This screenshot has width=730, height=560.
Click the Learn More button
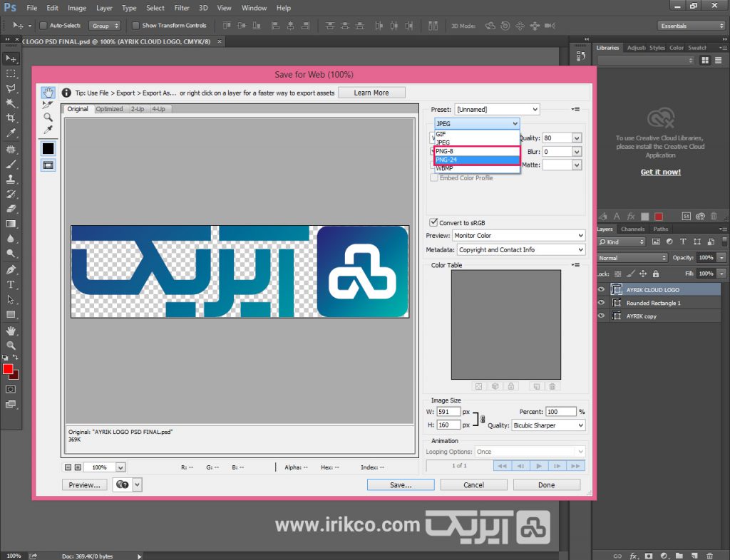(x=371, y=93)
